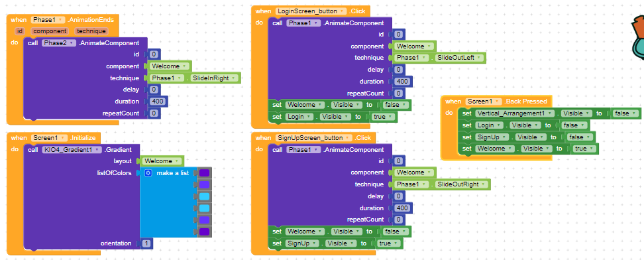Select the when Screen1 Back Pressed block
The image size is (644, 260).
click(x=453, y=101)
